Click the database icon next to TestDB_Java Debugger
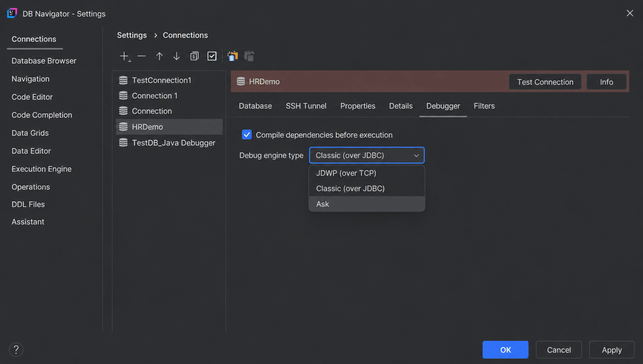This screenshot has width=643, height=364. (x=123, y=143)
